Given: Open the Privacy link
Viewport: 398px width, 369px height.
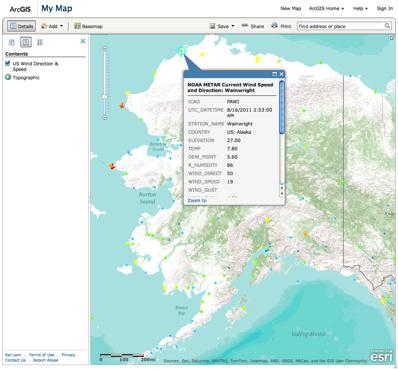Looking at the screenshot, I should [68, 355].
